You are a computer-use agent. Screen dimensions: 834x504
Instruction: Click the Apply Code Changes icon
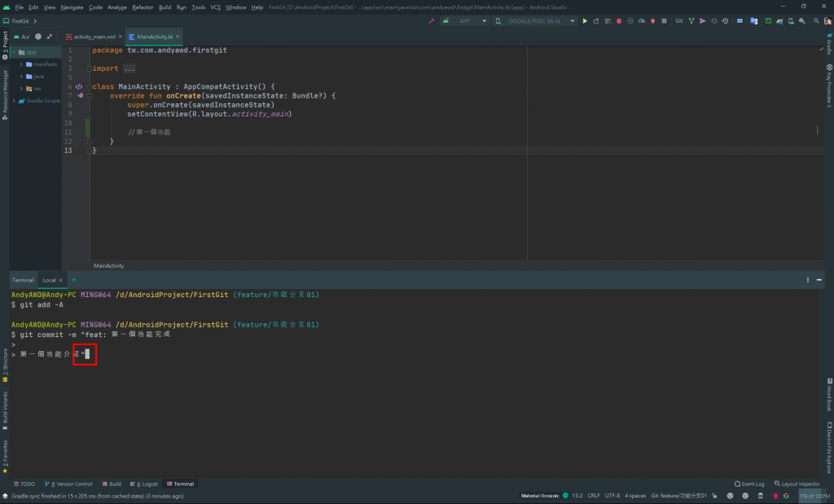pos(608,21)
